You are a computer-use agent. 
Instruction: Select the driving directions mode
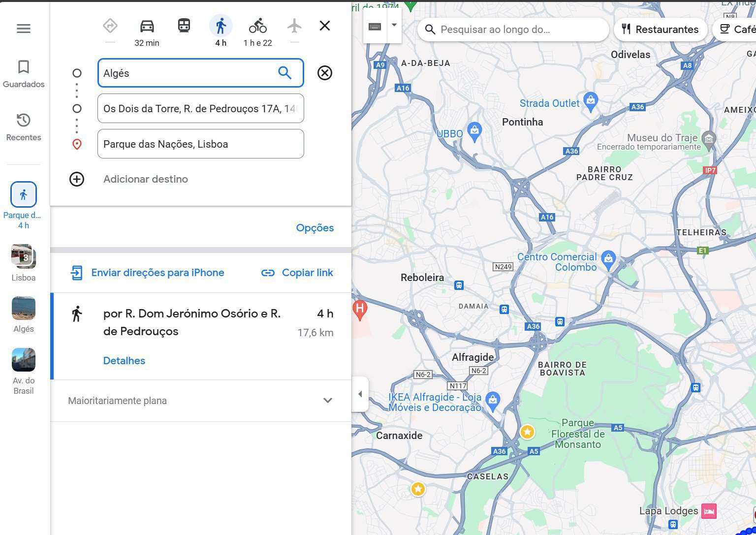(146, 26)
